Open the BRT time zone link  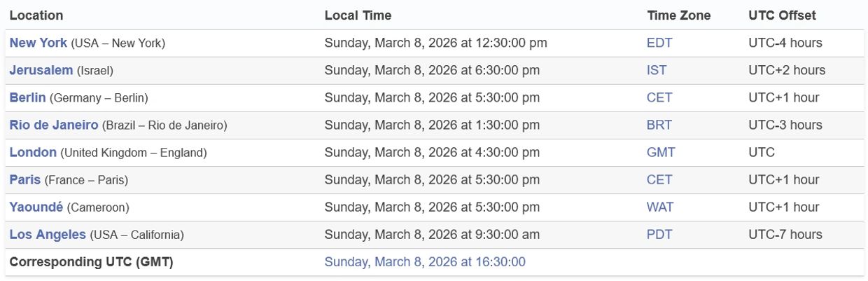pos(659,125)
